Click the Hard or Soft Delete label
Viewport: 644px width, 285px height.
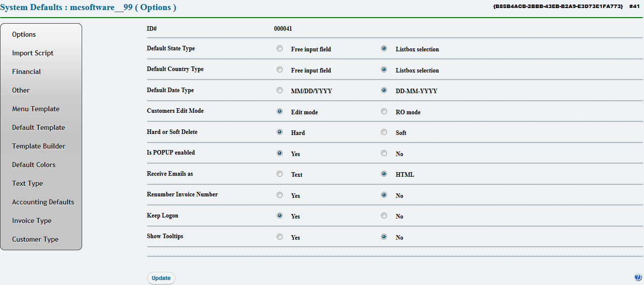(172, 132)
